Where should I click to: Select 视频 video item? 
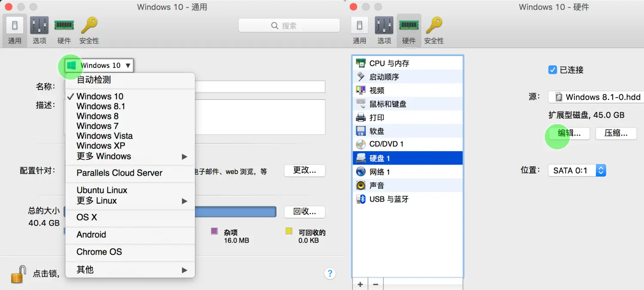point(408,90)
